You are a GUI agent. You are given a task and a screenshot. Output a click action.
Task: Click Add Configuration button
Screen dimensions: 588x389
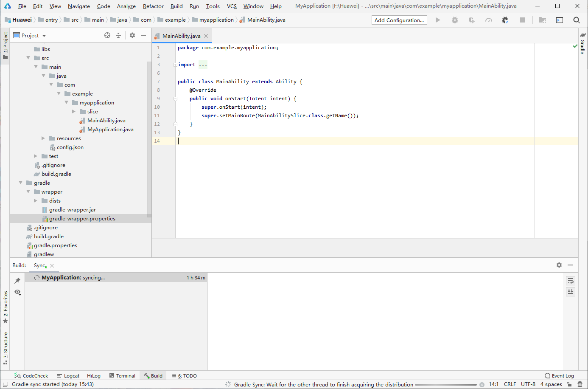pyautogui.click(x=399, y=20)
